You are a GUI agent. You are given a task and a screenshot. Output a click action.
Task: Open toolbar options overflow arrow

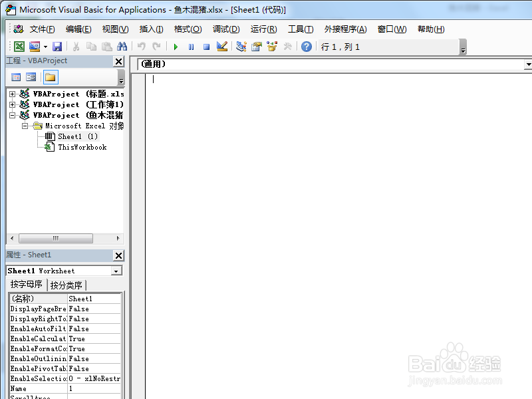click(463, 47)
